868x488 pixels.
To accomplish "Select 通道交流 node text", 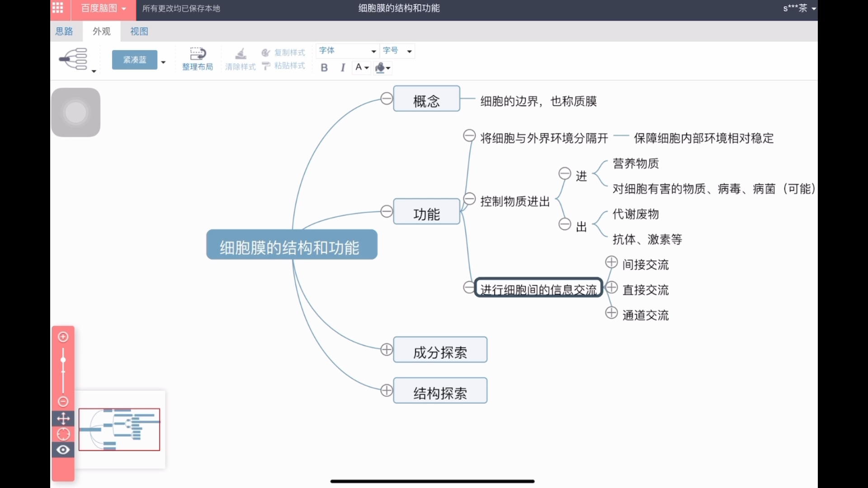I will [x=646, y=315].
